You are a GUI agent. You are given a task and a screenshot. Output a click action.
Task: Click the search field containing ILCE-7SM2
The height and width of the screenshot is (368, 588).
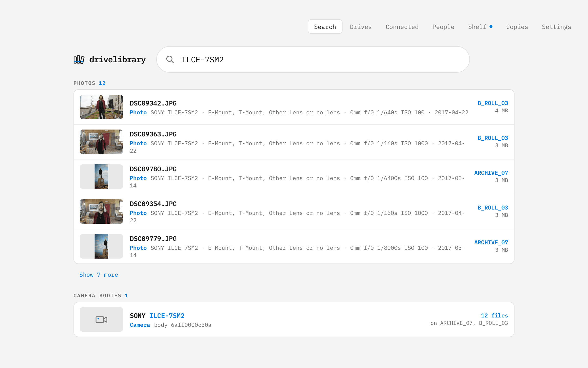(313, 59)
